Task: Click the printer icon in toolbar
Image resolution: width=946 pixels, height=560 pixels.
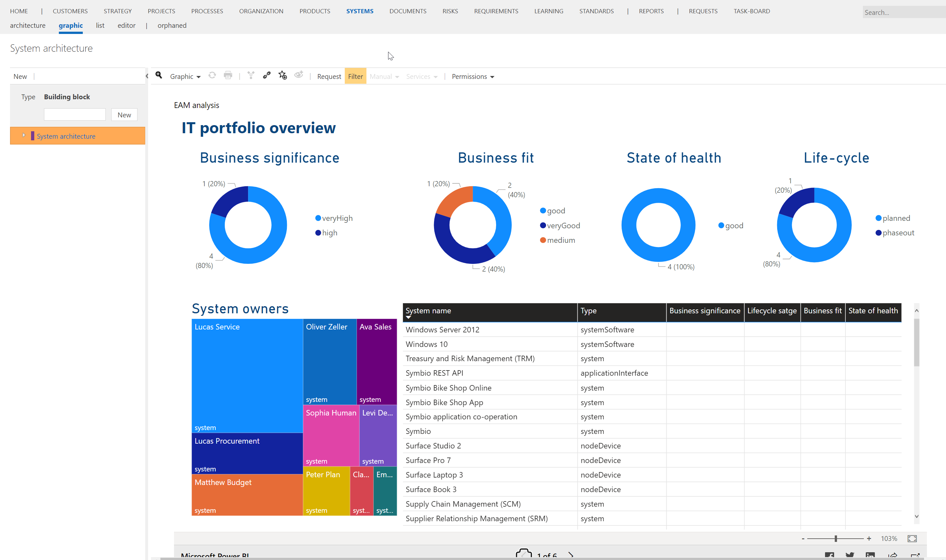Action: pos(228,75)
